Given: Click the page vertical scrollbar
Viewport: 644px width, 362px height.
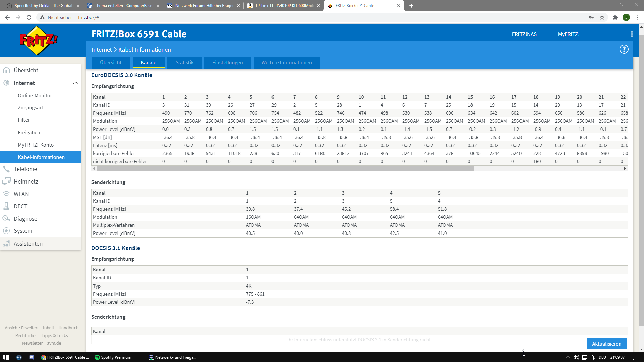Looking at the screenshot, I should [641, 180].
